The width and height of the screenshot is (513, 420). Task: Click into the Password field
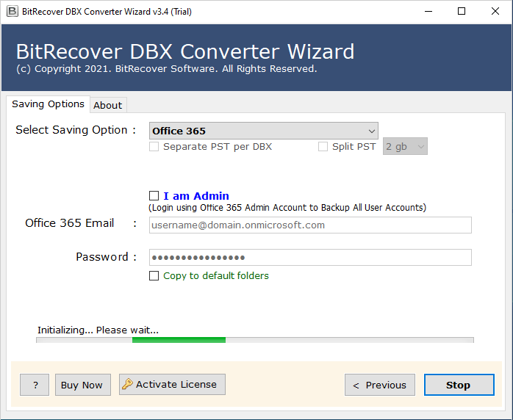click(310, 257)
